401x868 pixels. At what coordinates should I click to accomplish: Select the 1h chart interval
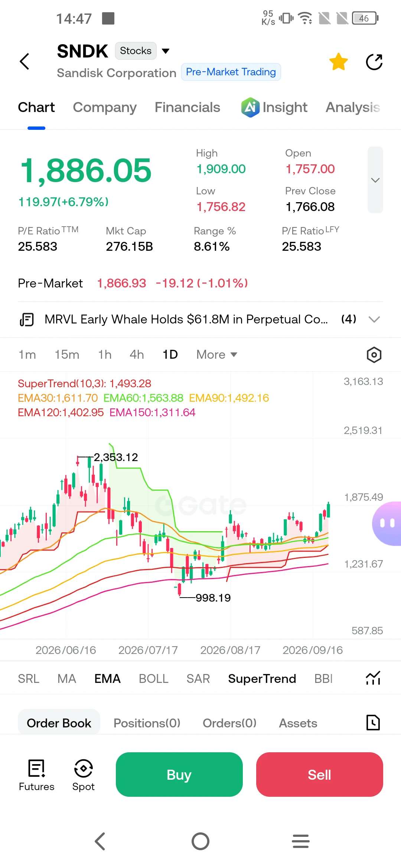pyautogui.click(x=105, y=355)
